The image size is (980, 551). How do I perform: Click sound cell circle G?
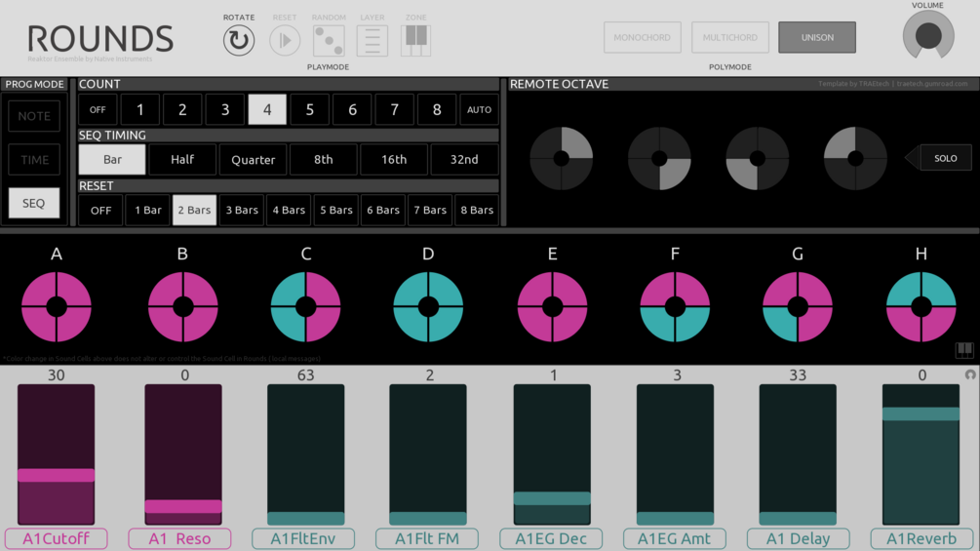pos(798,307)
